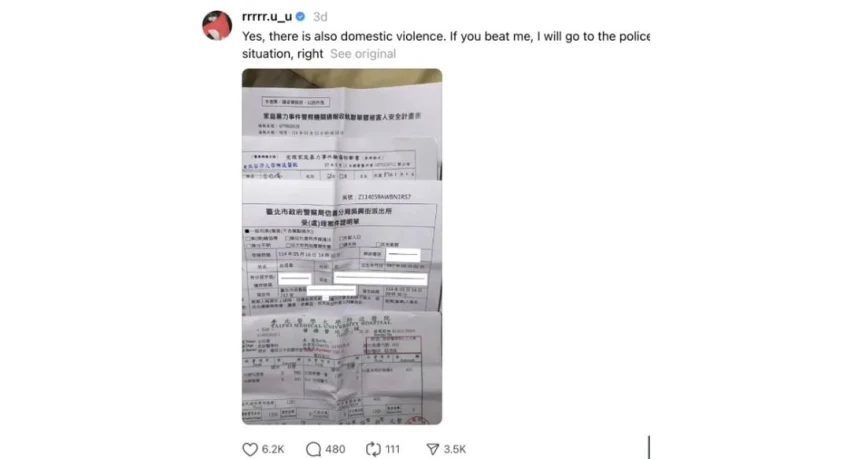Click the 3.5K shares count
The image size is (850, 459).
point(455,449)
